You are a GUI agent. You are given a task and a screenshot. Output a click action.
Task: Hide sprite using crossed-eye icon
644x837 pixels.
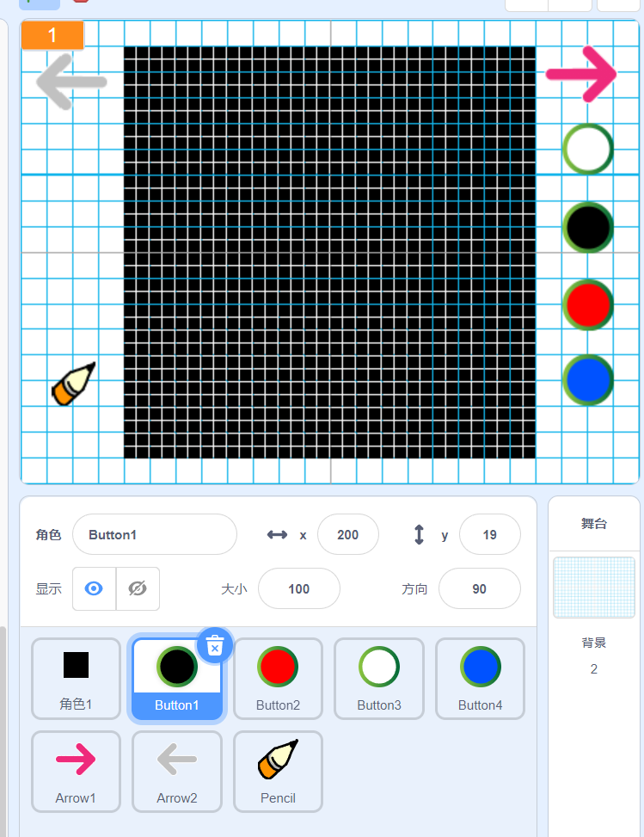point(138,588)
